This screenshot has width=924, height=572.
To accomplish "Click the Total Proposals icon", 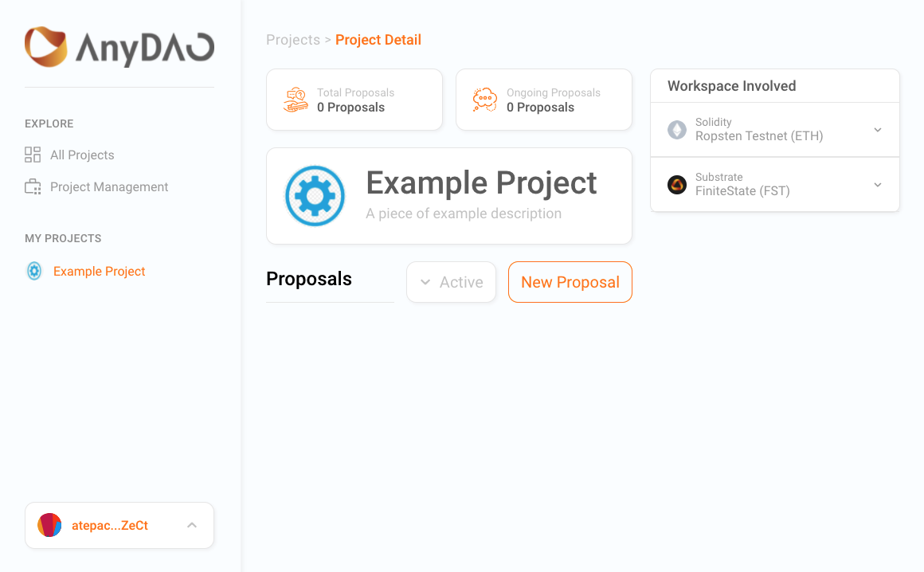I will click(x=296, y=100).
